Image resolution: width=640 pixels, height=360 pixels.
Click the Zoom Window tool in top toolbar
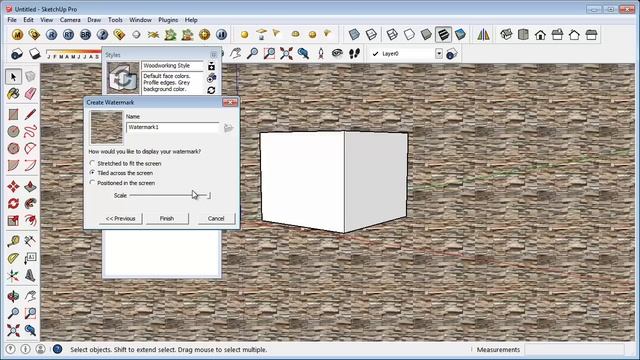pos(269,53)
